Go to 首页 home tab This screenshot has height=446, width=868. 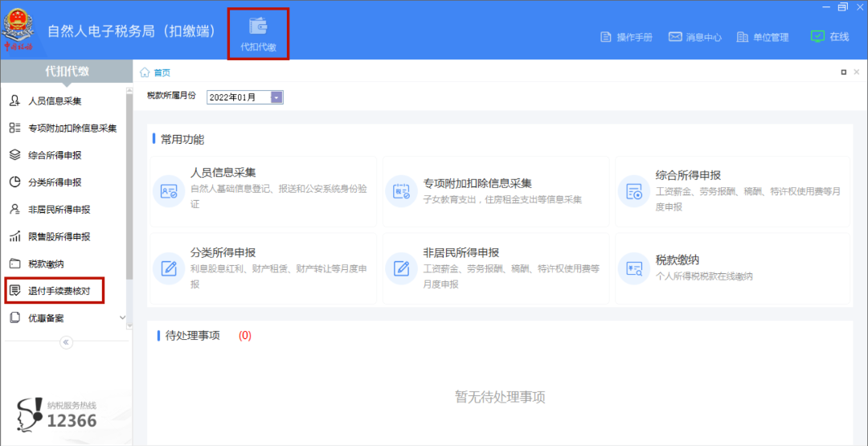coord(162,72)
